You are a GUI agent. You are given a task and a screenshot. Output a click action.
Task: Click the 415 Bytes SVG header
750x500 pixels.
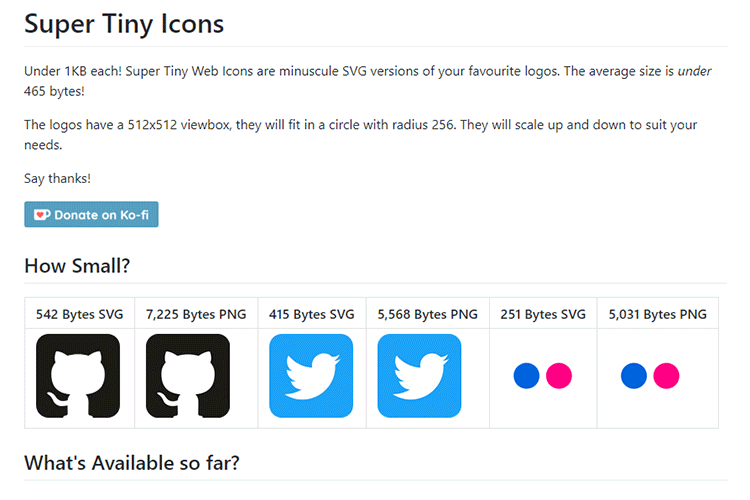(x=312, y=314)
